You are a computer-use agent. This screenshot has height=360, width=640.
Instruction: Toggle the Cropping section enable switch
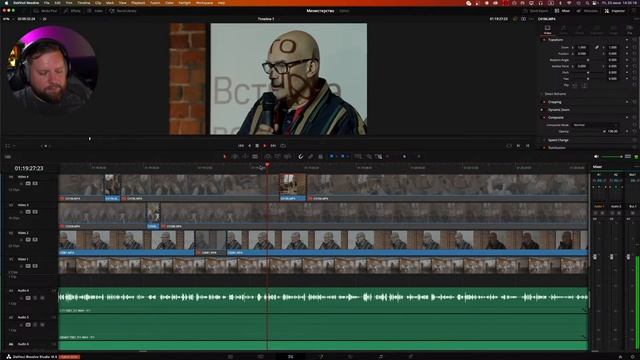(544, 102)
